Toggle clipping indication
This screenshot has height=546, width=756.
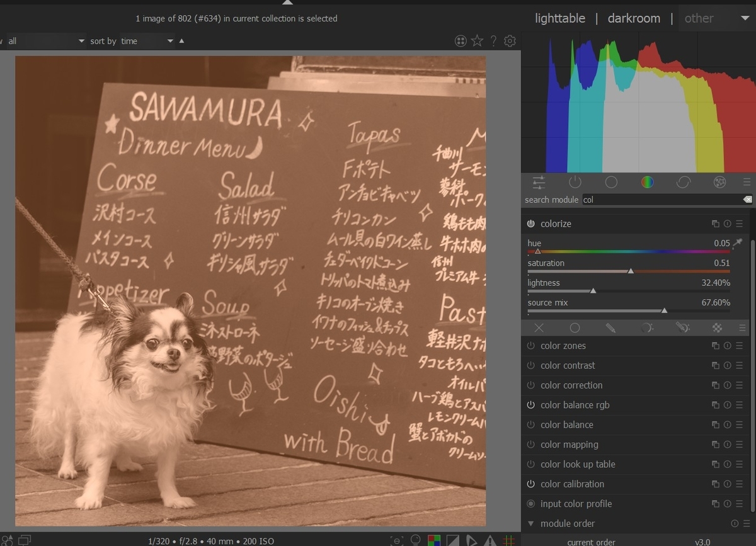(x=453, y=540)
